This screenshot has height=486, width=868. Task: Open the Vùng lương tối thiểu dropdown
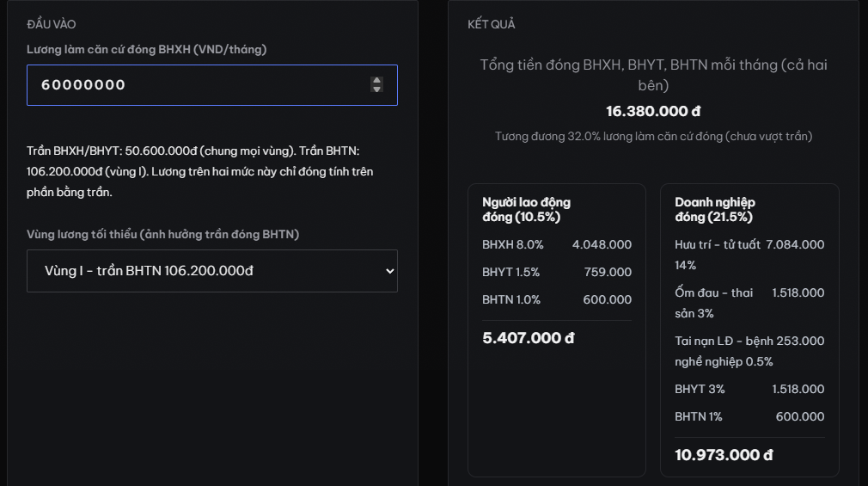point(212,270)
